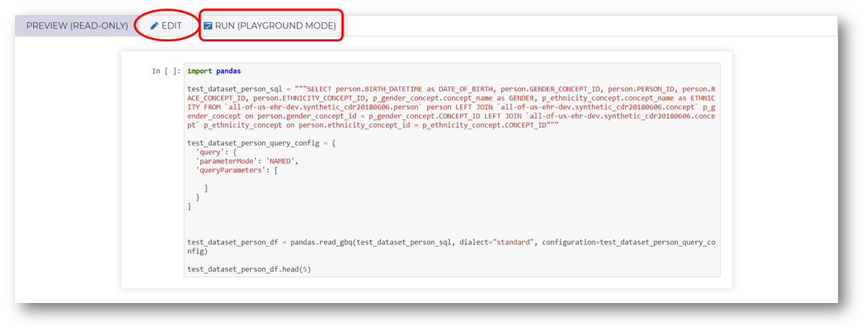Click the 'test_dataset_person_query_config = {' line
868x333 pixels.
(261, 143)
